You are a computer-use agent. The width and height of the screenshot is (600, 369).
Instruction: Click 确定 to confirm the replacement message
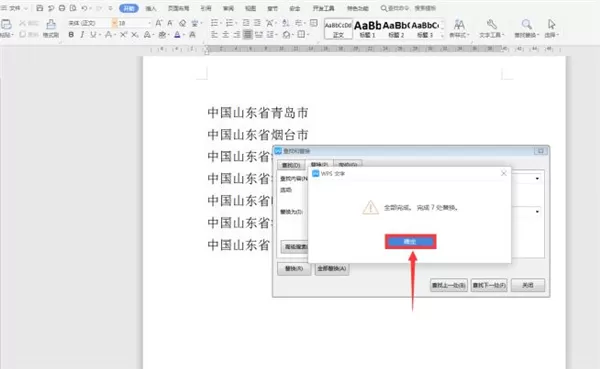[410, 242]
